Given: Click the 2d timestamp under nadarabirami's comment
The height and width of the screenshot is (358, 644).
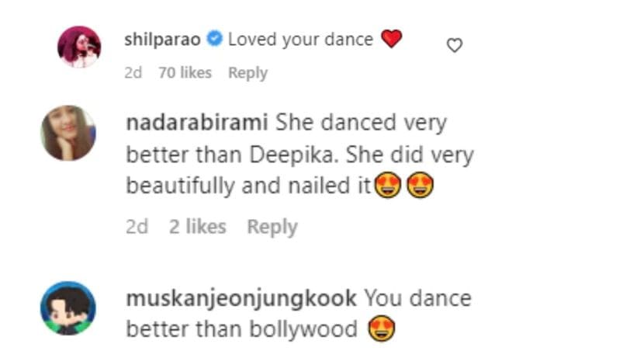Looking at the screenshot, I should tap(137, 227).
